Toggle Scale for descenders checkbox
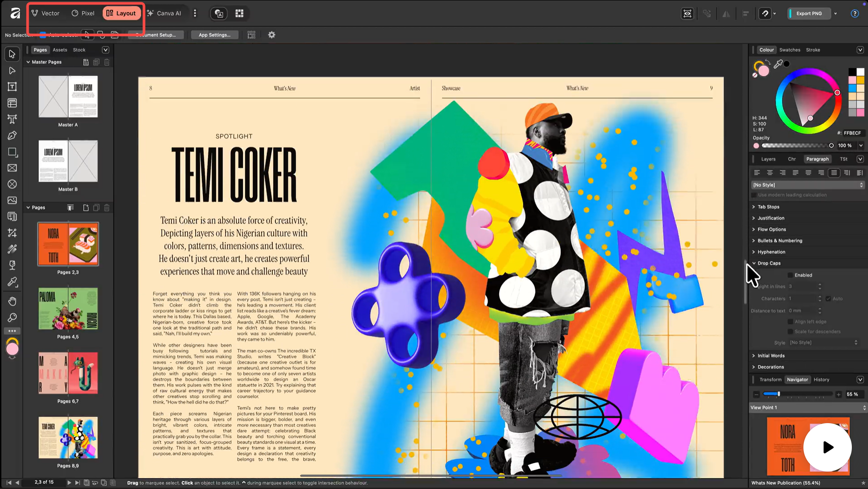Viewport: 868px width, 489px height. tap(790, 332)
